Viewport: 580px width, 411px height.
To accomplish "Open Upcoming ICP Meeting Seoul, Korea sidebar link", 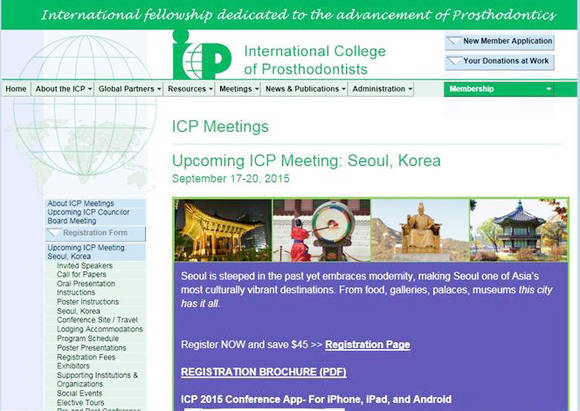I will point(86,252).
